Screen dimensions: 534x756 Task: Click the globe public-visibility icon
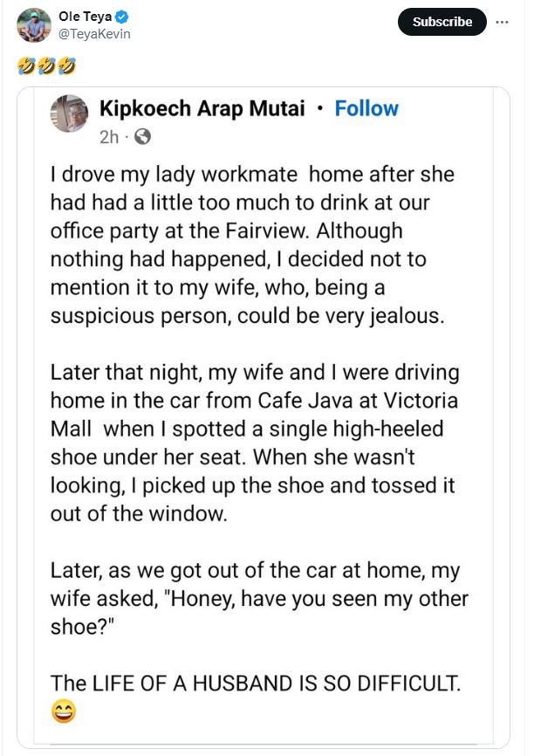coord(142,136)
